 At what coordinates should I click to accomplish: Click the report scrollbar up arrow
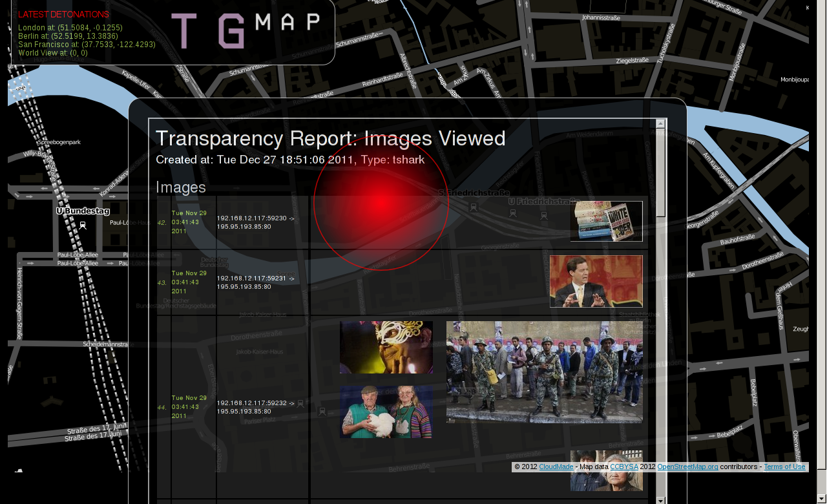point(661,123)
